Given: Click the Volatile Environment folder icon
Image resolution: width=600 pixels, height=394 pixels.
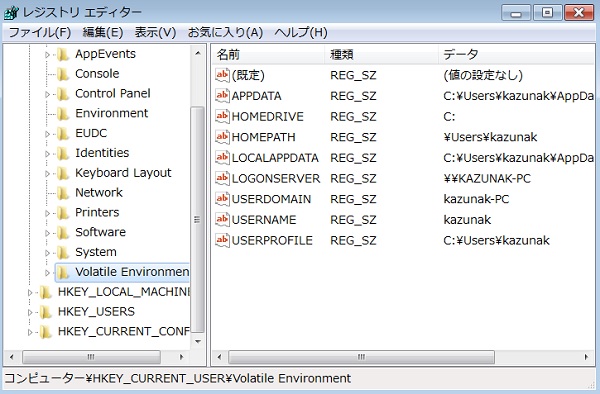Looking at the screenshot, I should point(63,272).
